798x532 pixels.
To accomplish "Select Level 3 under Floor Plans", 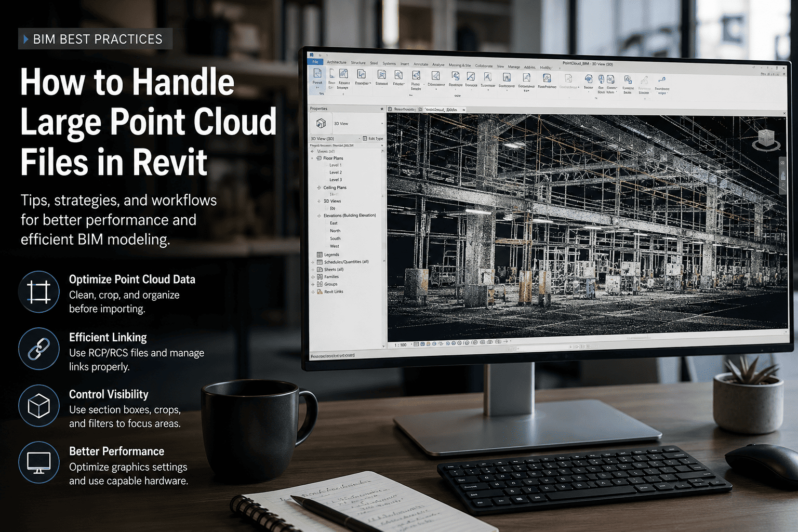I will (x=336, y=180).
